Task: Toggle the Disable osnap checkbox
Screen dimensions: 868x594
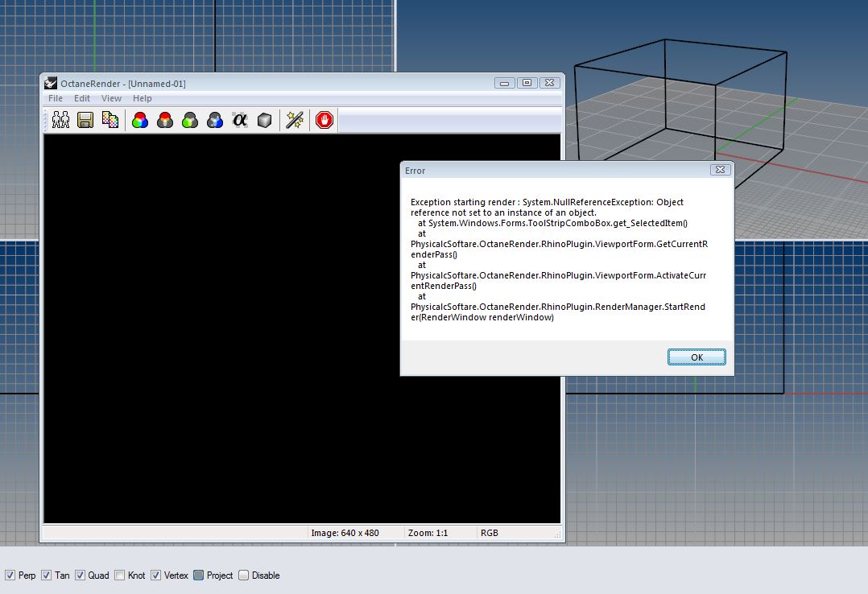Action: (243, 575)
